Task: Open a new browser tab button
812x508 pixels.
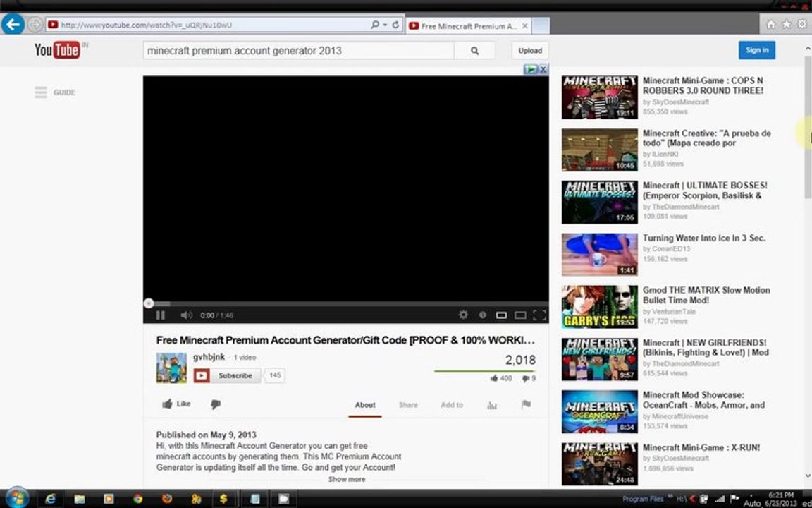Action: point(541,25)
